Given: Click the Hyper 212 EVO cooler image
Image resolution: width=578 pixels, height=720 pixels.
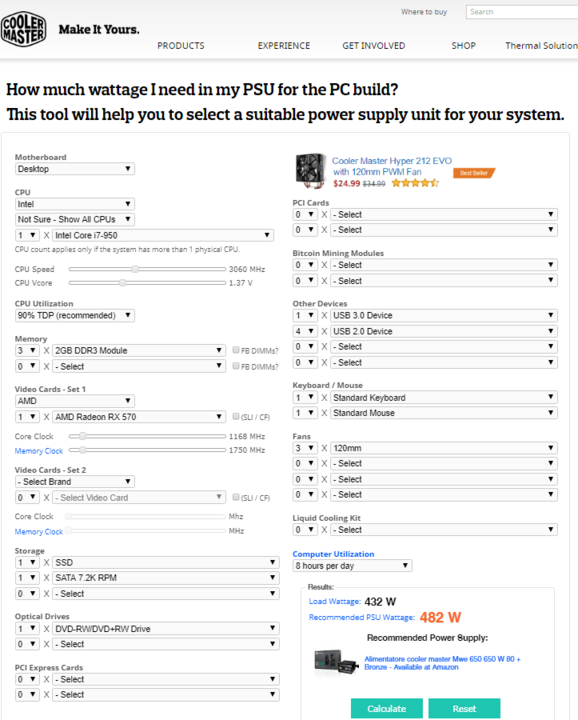Looking at the screenshot, I should point(310,171).
